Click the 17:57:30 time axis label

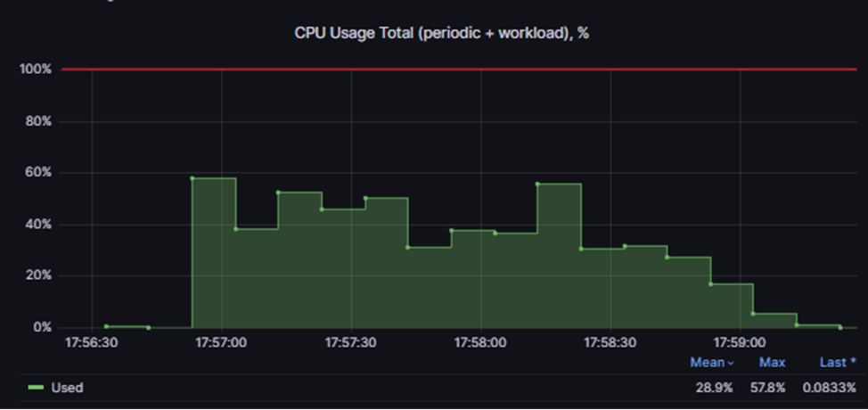coord(350,343)
